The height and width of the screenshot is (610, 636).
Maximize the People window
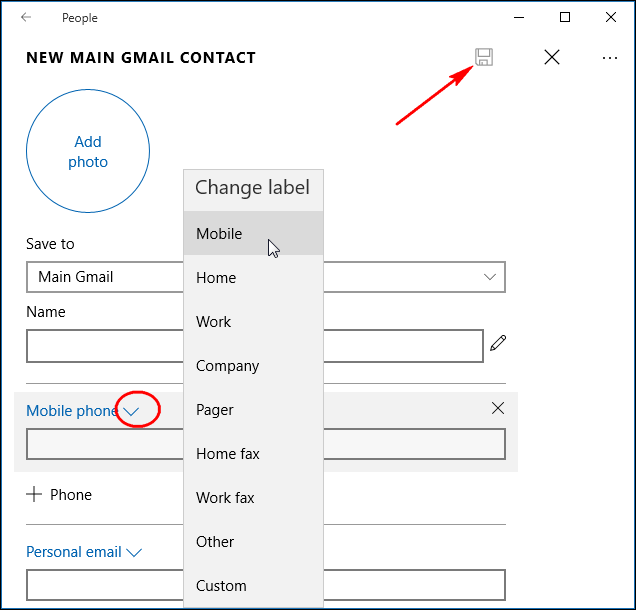(565, 17)
